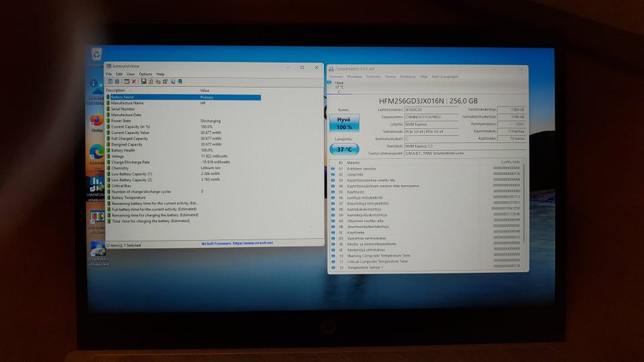Click the floppy-disk Save icon in BatteryInfoView

(144, 81)
